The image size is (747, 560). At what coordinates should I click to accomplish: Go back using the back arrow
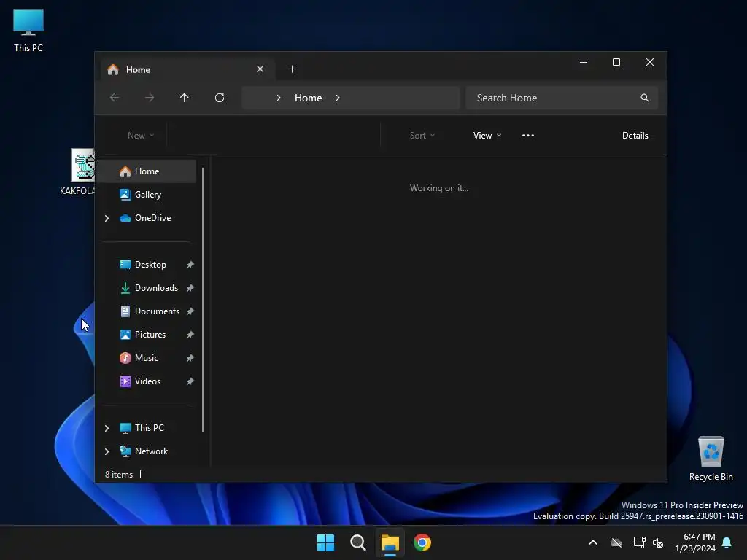click(115, 98)
